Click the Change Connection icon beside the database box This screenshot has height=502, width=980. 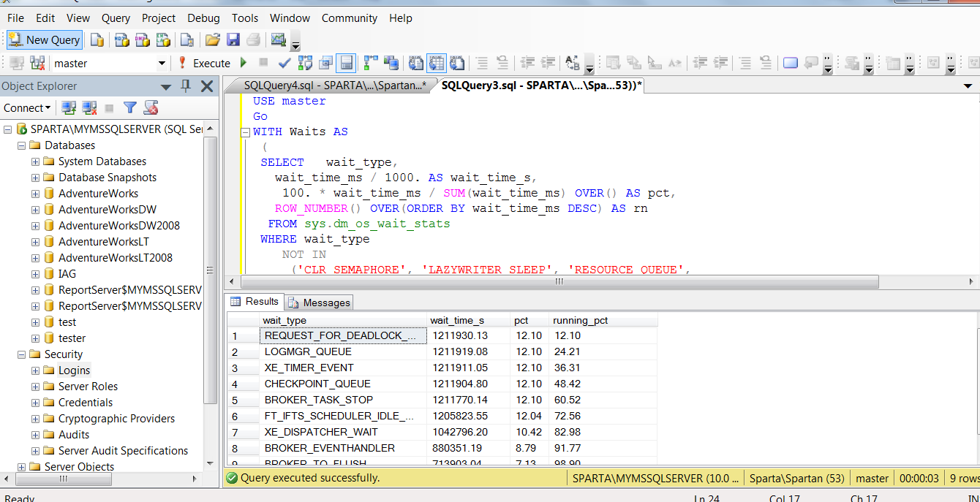(x=37, y=64)
